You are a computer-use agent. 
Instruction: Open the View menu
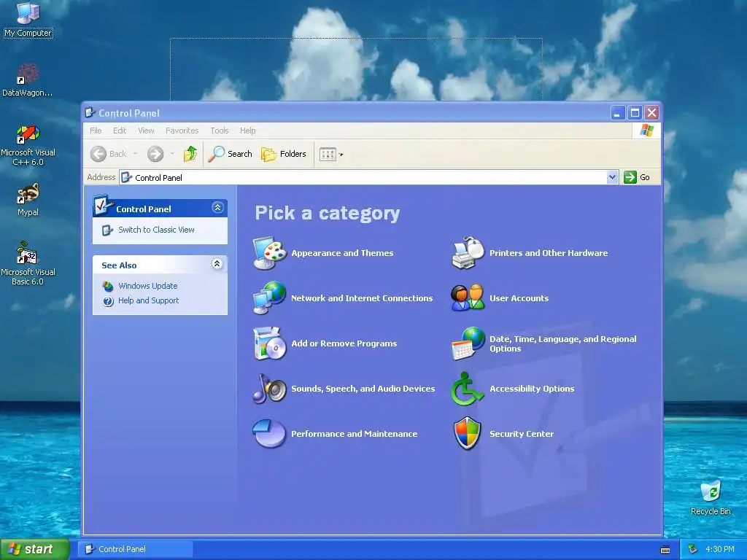(146, 131)
